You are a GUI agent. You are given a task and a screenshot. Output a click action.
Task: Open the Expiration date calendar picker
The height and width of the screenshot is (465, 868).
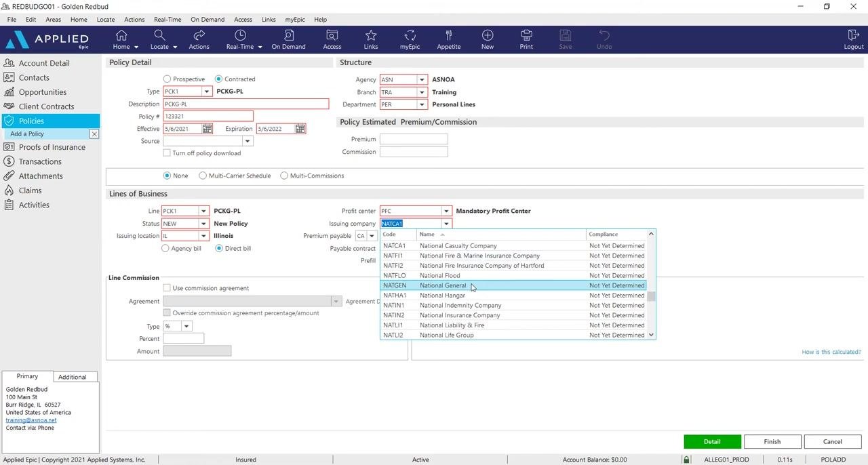point(300,129)
